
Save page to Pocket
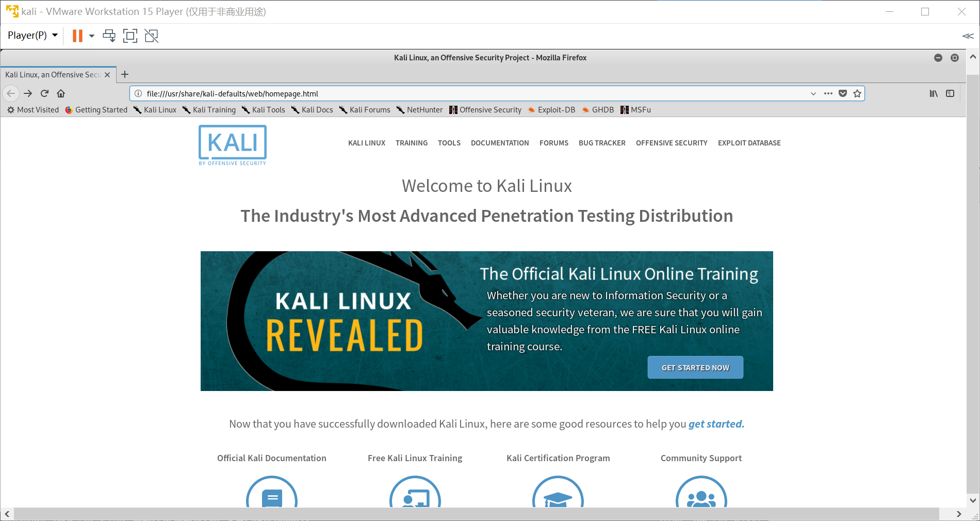click(843, 93)
